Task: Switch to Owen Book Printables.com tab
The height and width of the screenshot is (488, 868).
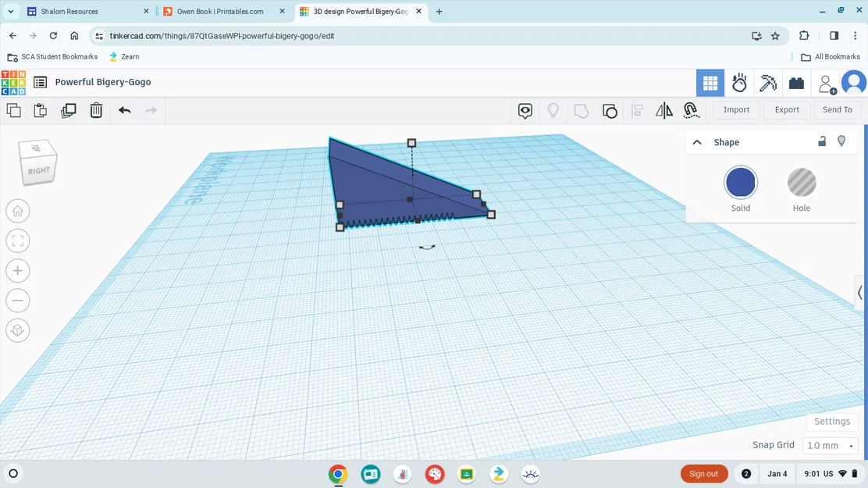Action: [x=220, y=11]
